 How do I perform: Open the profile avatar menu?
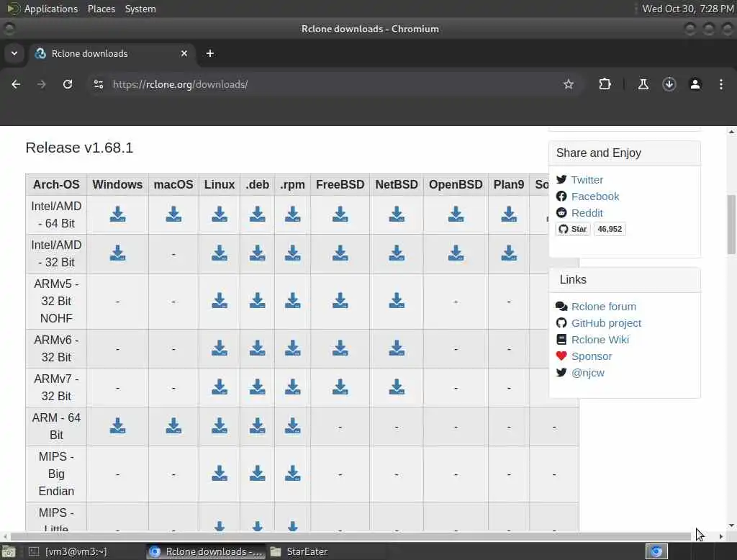[x=695, y=84]
